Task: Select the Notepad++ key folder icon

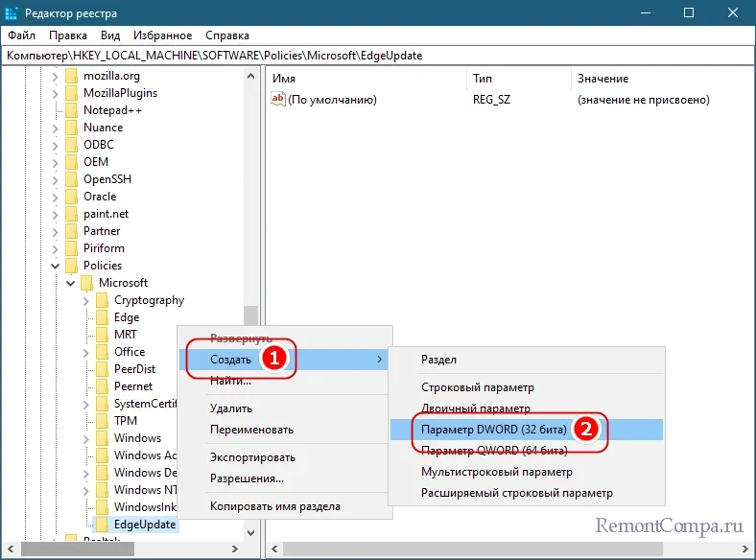Action: [70, 110]
